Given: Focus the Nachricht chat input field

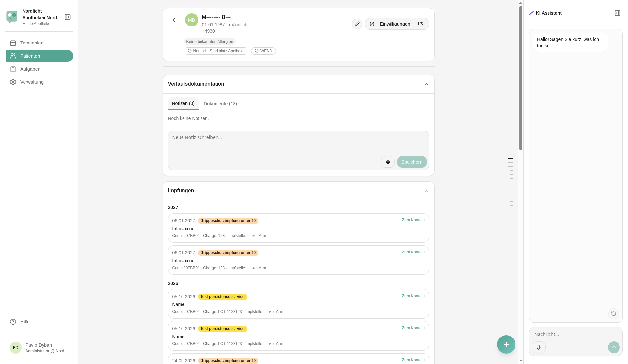Looking at the screenshot, I should pos(576,334).
